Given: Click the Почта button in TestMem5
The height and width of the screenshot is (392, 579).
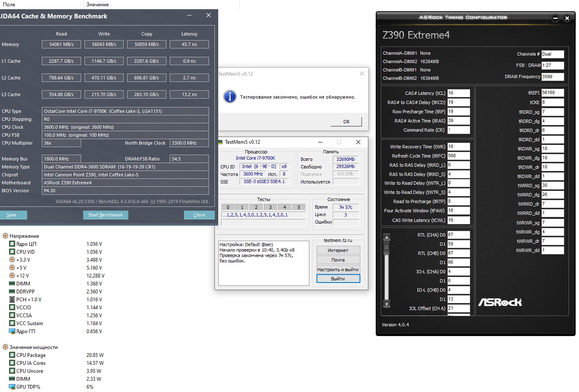Looking at the screenshot, I should click(338, 260).
